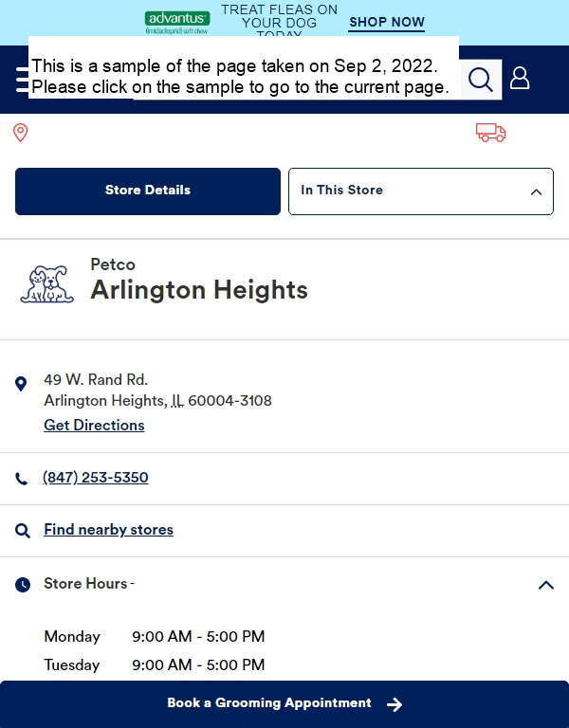This screenshot has height=728, width=569.
Task: Select the Store Details tab
Action: click(148, 191)
